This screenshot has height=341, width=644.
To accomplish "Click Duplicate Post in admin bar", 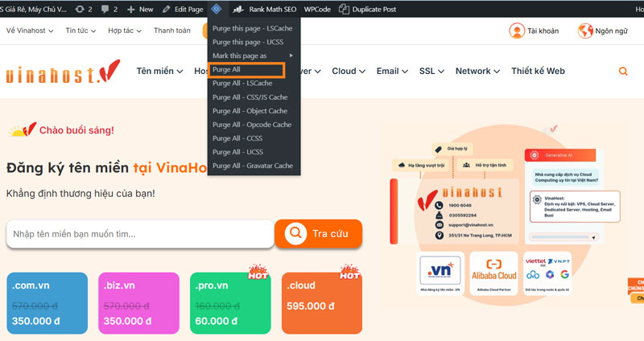I will pyautogui.click(x=374, y=9).
